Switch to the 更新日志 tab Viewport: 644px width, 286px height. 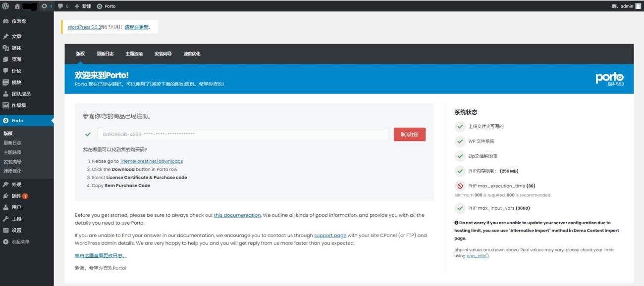[x=105, y=53]
